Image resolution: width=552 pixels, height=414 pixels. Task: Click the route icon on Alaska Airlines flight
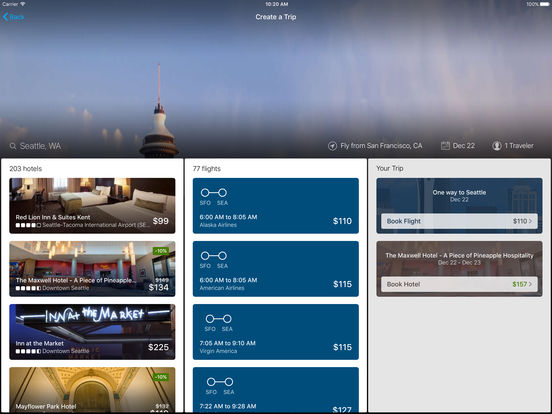point(214,193)
